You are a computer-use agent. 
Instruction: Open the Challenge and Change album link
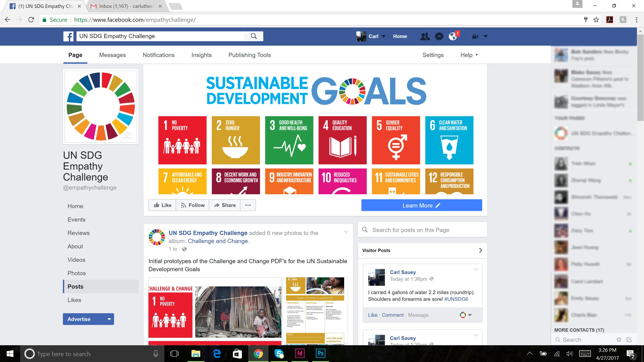pos(218,241)
